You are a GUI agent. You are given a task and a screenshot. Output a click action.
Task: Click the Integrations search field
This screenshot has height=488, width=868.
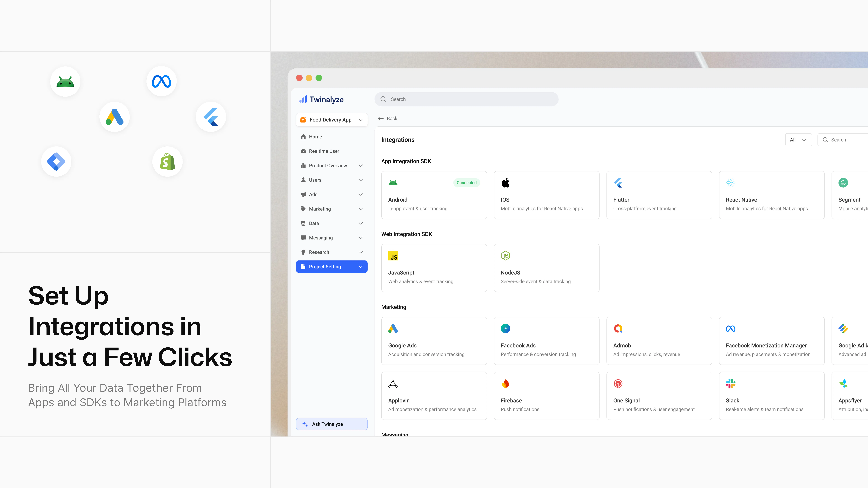(843, 140)
